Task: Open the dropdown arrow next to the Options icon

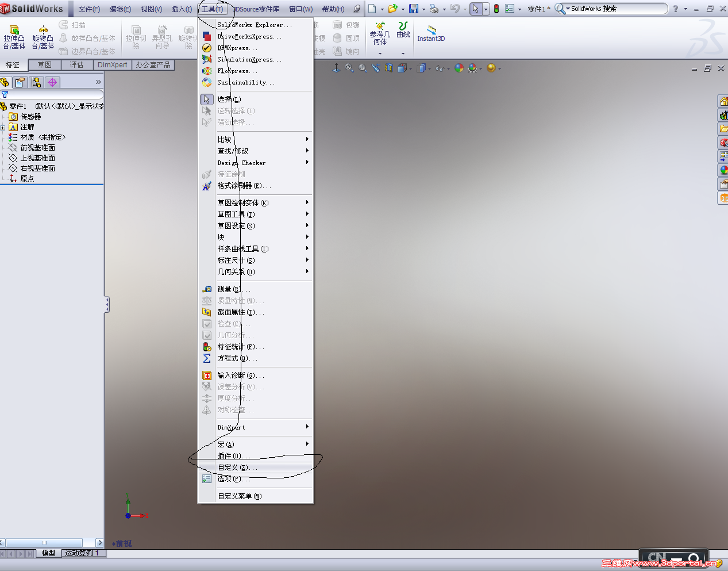Action: coord(520,9)
